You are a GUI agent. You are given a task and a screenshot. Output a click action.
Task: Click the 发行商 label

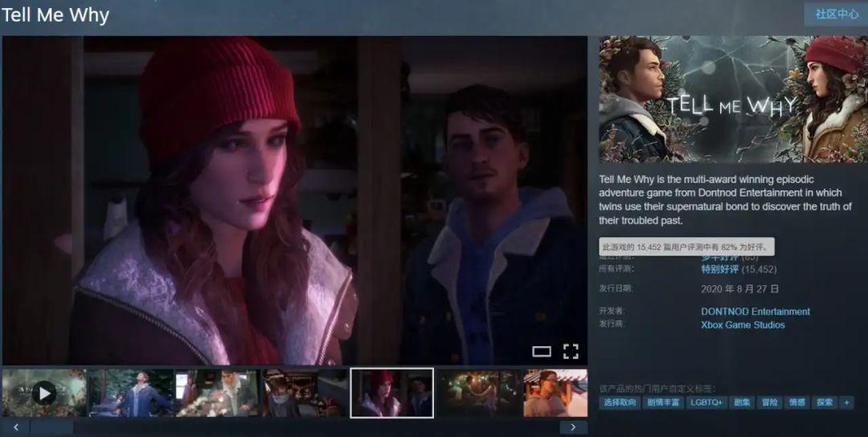[612, 324]
